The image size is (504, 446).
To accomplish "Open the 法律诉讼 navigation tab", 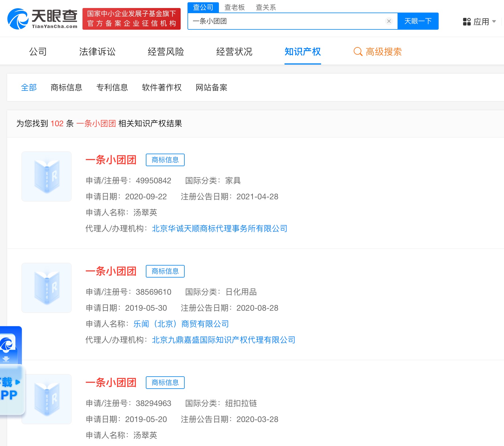I will [97, 52].
